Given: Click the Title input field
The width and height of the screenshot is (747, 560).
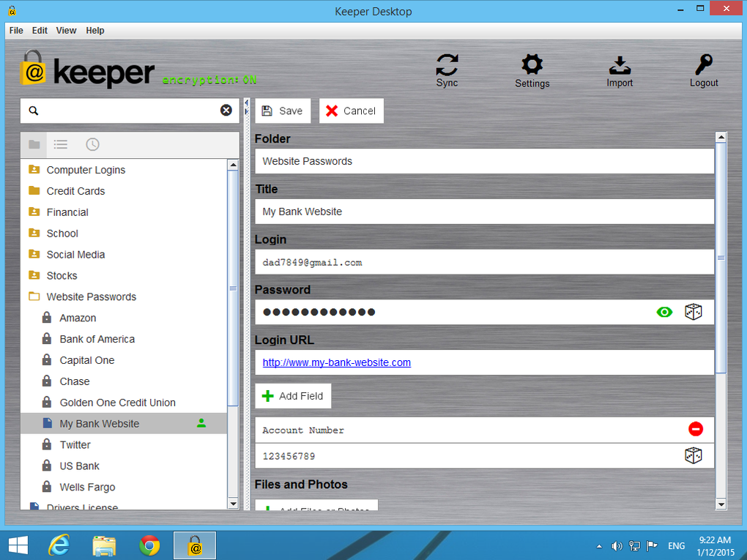Looking at the screenshot, I should coord(485,212).
